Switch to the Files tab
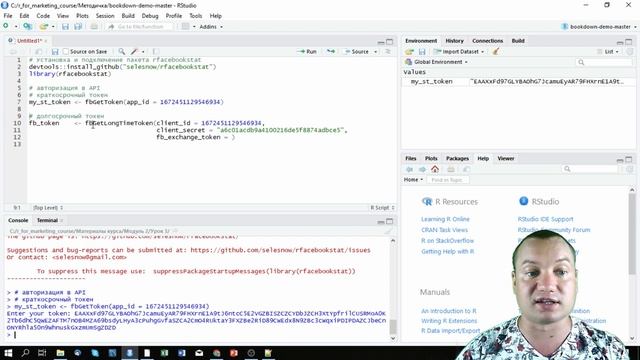Image resolution: width=640 pixels, height=360 pixels. (411, 158)
